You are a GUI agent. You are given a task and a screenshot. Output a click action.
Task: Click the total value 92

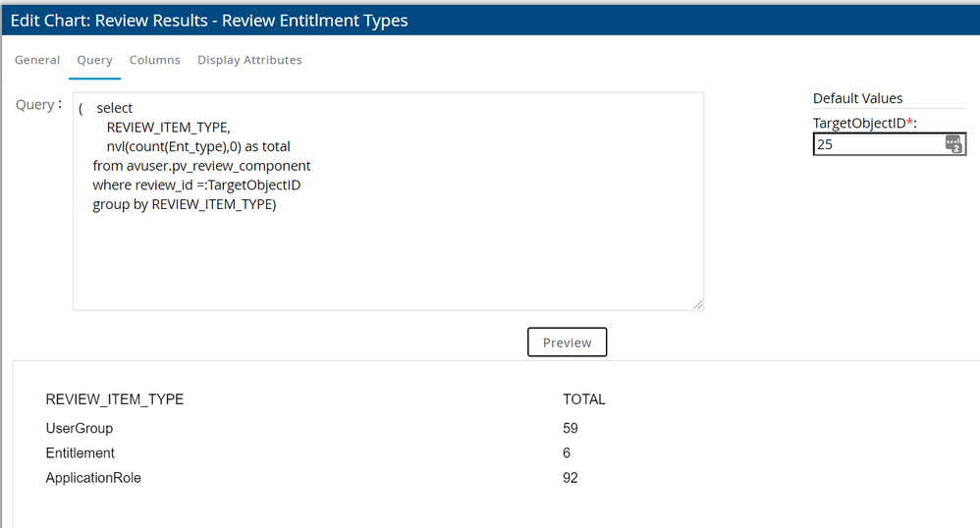pyautogui.click(x=571, y=478)
